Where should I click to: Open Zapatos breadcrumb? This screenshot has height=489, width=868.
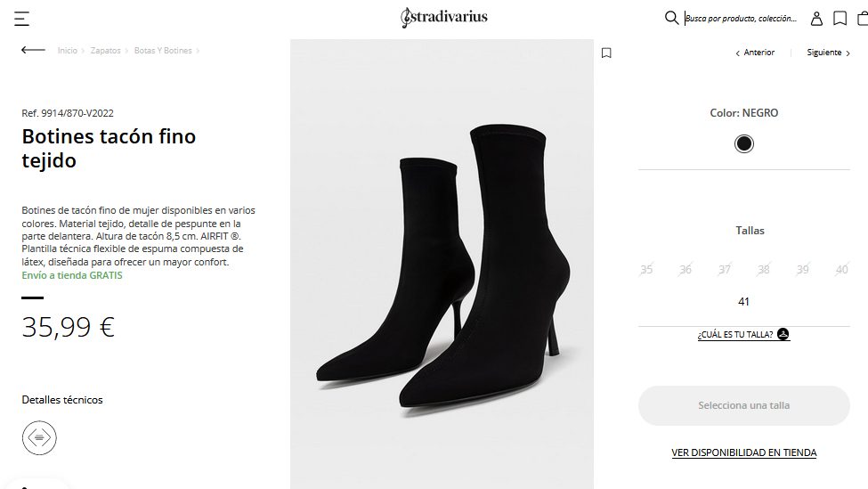(x=105, y=51)
